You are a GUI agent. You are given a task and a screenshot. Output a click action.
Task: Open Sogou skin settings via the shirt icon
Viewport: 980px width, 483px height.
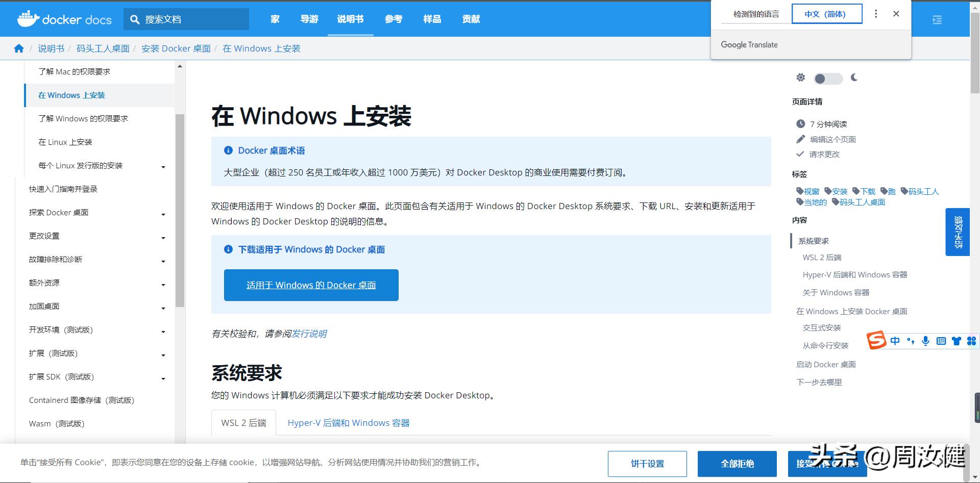pos(956,341)
